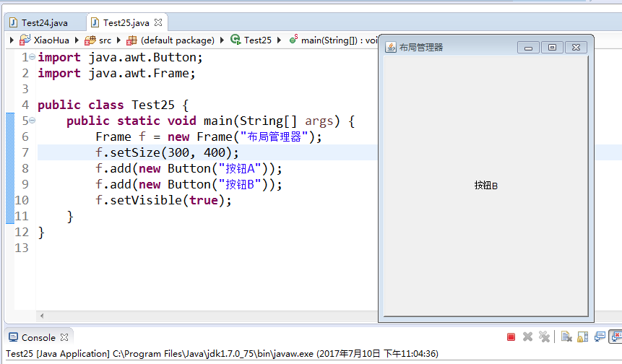Viewport: 622px width, 364px height.
Task: Terminate the running program with red stop
Action: pyautogui.click(x=511, y=337)
